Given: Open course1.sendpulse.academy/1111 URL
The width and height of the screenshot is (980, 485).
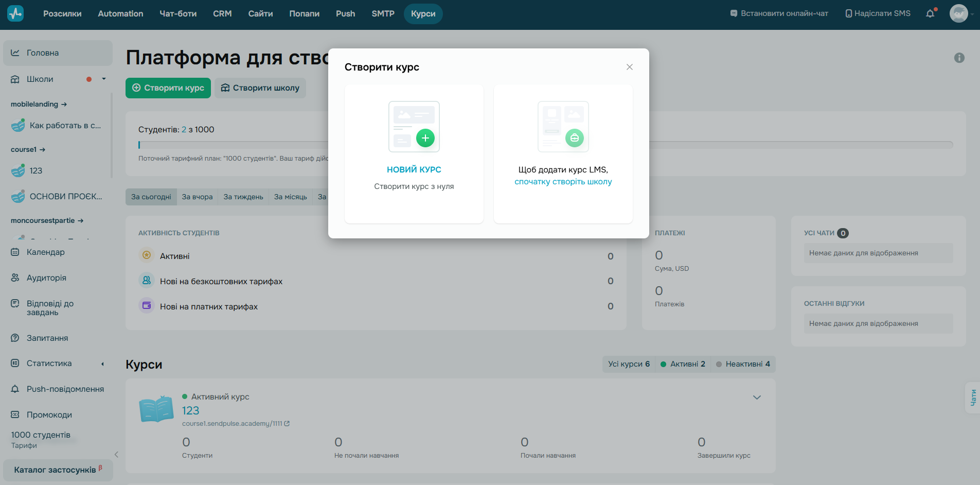Looking at the screenshot, I should point(232,424).
